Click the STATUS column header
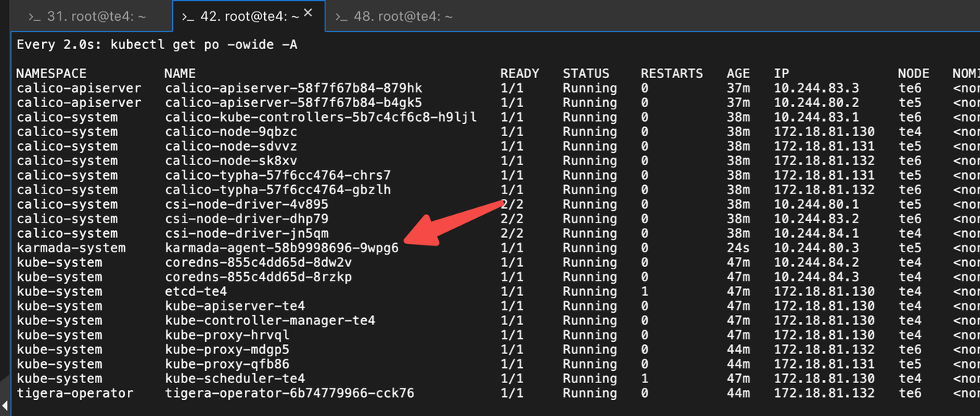This screenshot has height=416, width=980. coord(586,73)
